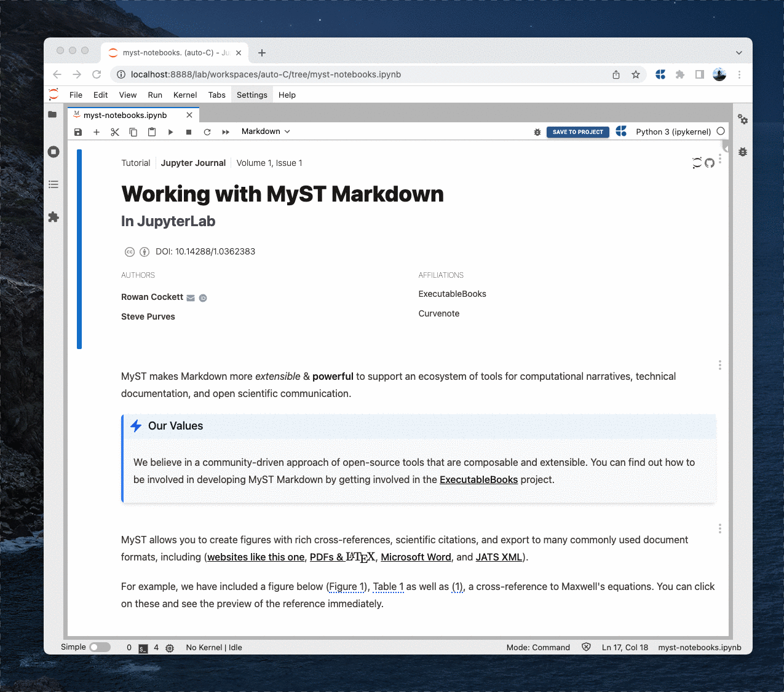Toggle the Simple interface mode switch
The height and width of the screenshot is (692, 784).
[x=100, y=647]
